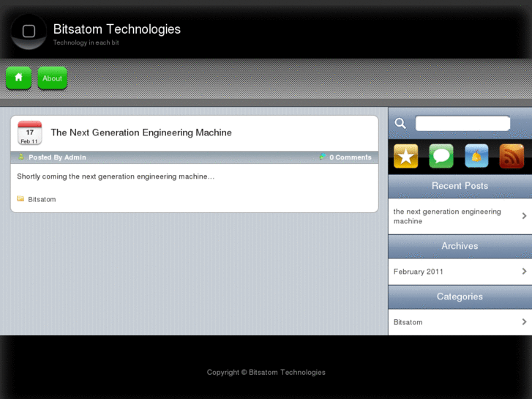
Task: Expand the February 2011 archive chevron
Action: (x=524, y=272)
